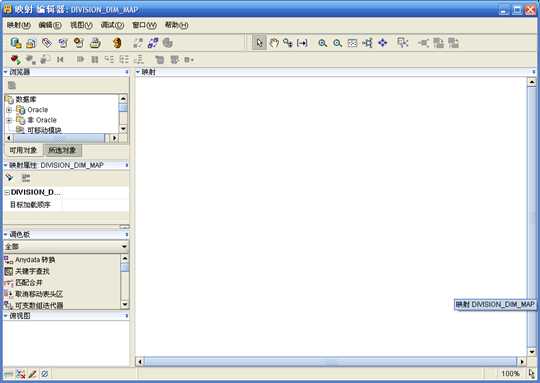Click the circle-slash status bar icon
The image size is (540, 383).
tap(44, 374)
